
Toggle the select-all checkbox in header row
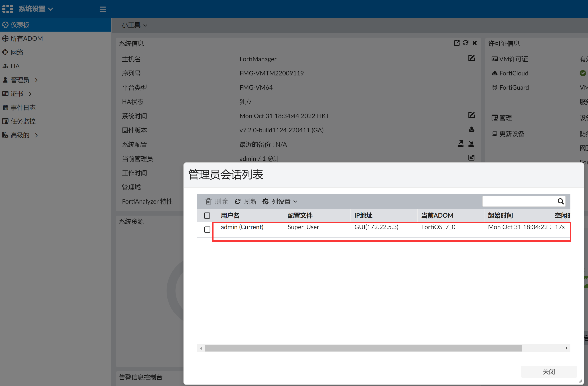point(207,215)
